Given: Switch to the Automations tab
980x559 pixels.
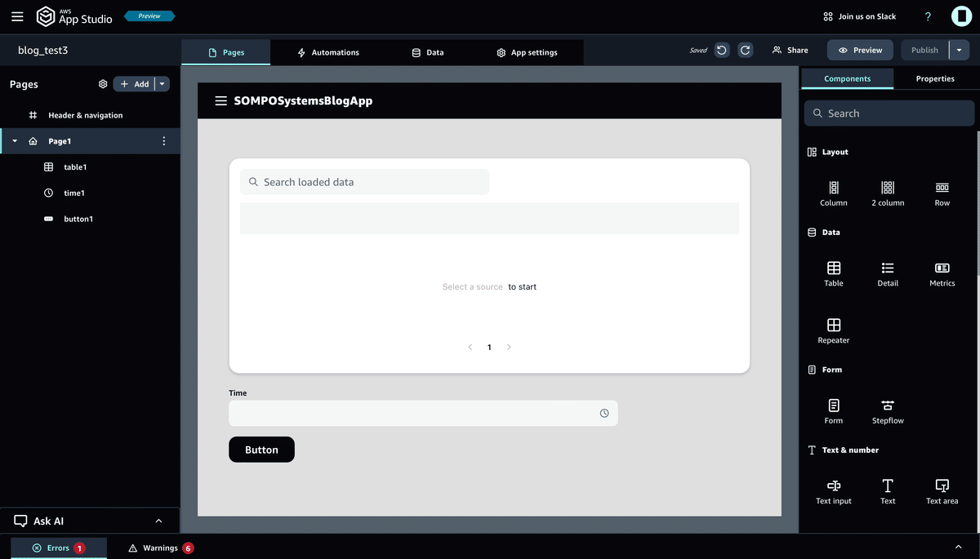Looking at the screenshot, I should pos(330,51).
